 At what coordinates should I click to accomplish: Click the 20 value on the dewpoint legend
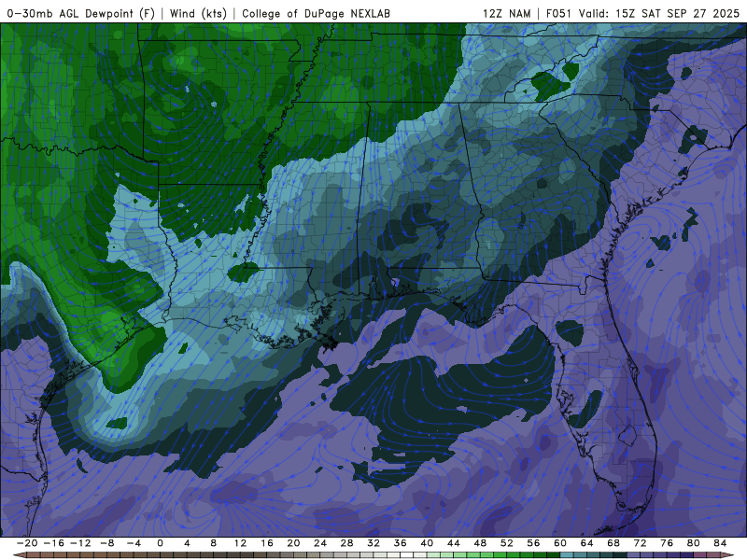(x=293, y=543)
